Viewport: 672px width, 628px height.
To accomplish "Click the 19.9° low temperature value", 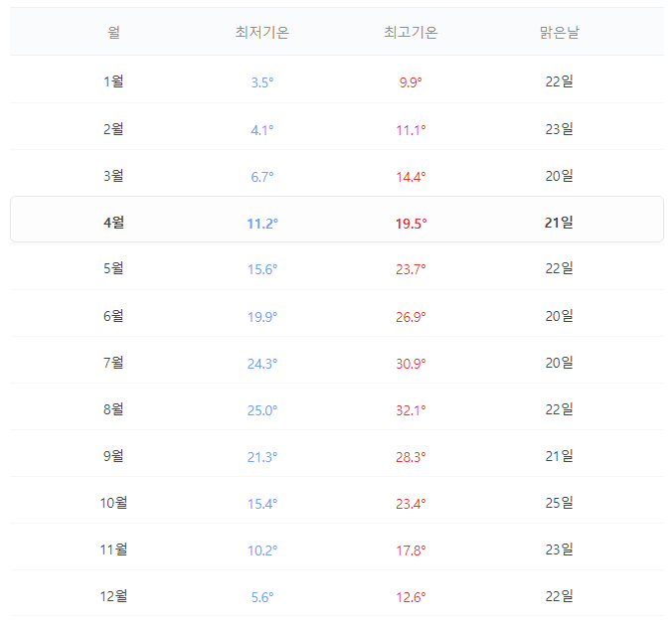I will coord(262,317).
